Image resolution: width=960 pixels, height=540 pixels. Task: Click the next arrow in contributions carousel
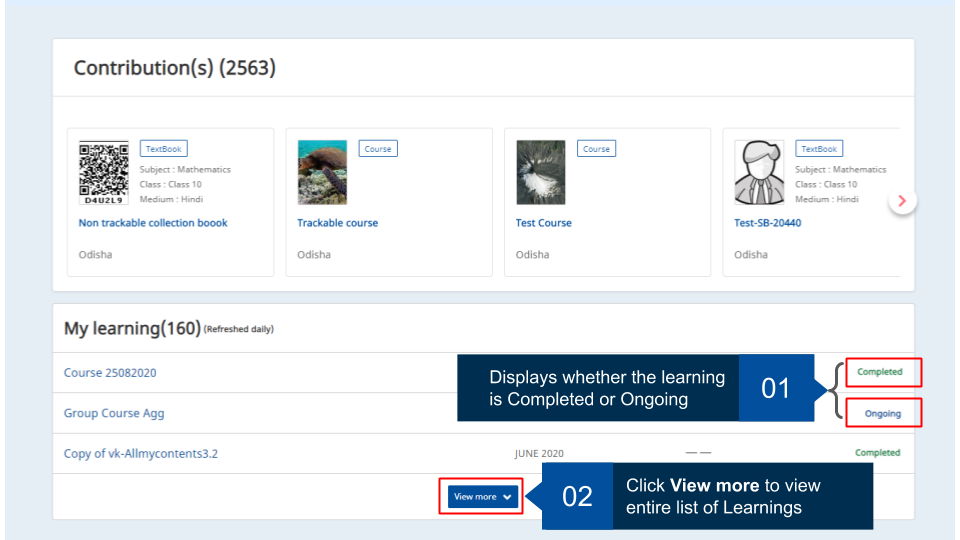[x=902, y=201]
